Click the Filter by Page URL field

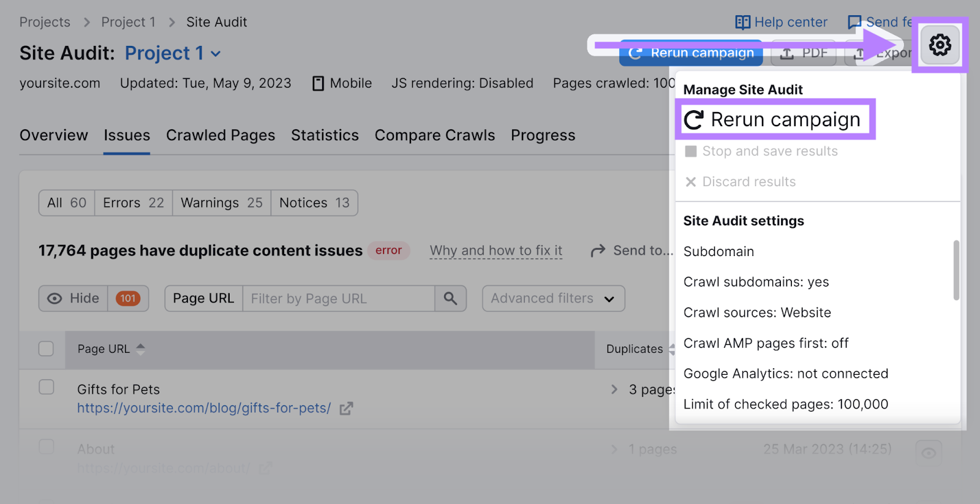point(338,298)
